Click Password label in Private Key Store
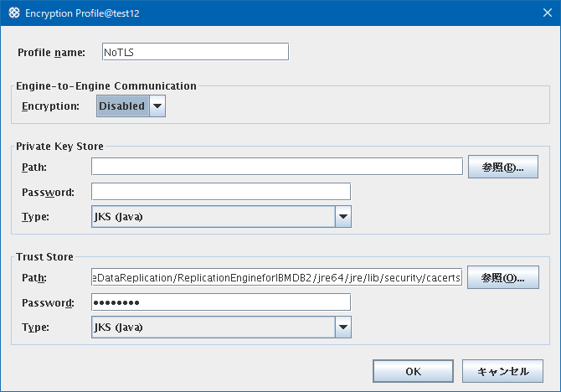 48,193
